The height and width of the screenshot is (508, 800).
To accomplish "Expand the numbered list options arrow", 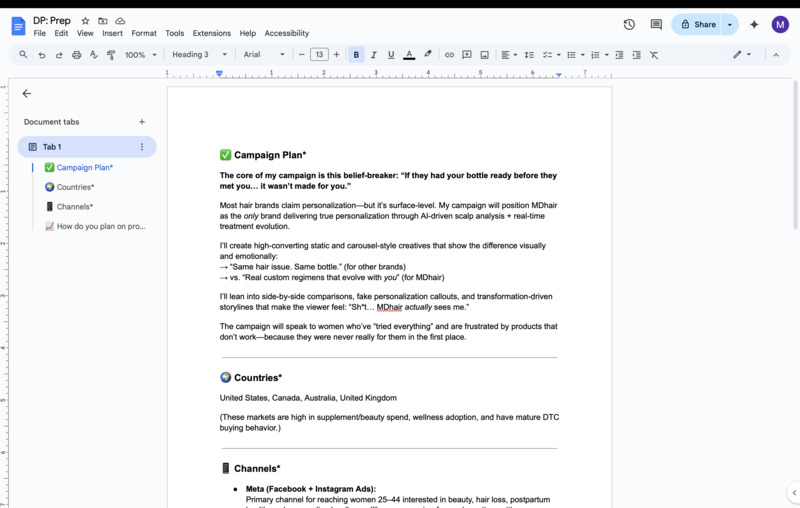I will (x=607, y=55).
